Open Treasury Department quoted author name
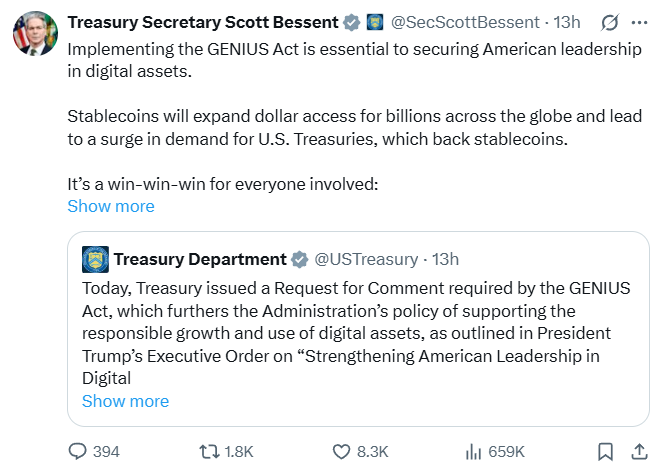The width and height of the screenshot is (662, 470). [200, 259]
